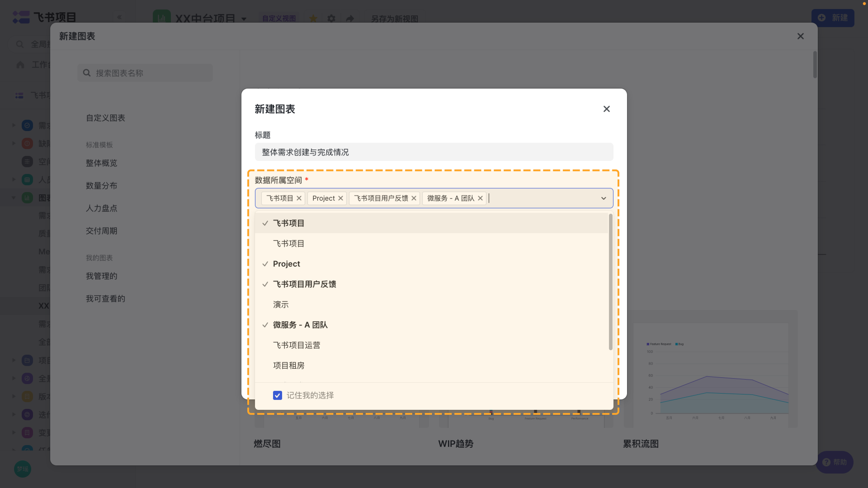Image resolution: width=868 pixels, height=488 pixels.
Task: Toggle the 记住我的选择 checkbox
Action: 277,395
